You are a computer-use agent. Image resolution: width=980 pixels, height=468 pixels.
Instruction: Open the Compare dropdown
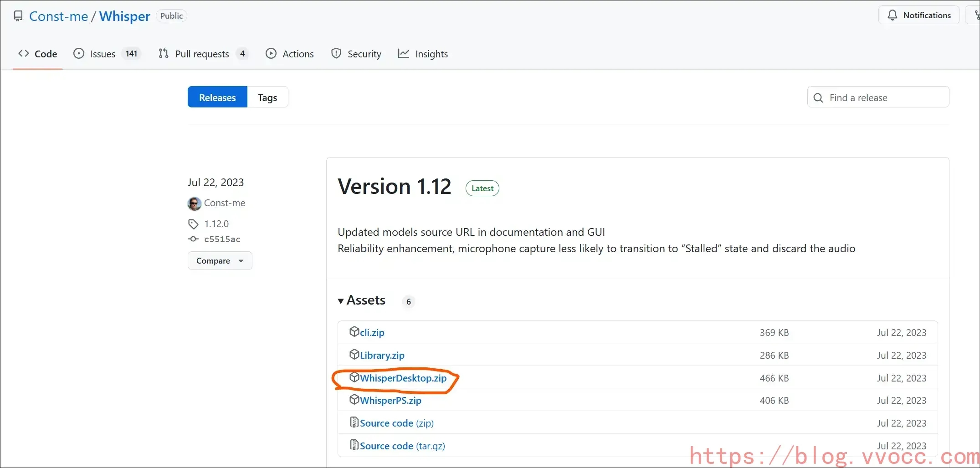pyautogui.click(x=220, y=261)
